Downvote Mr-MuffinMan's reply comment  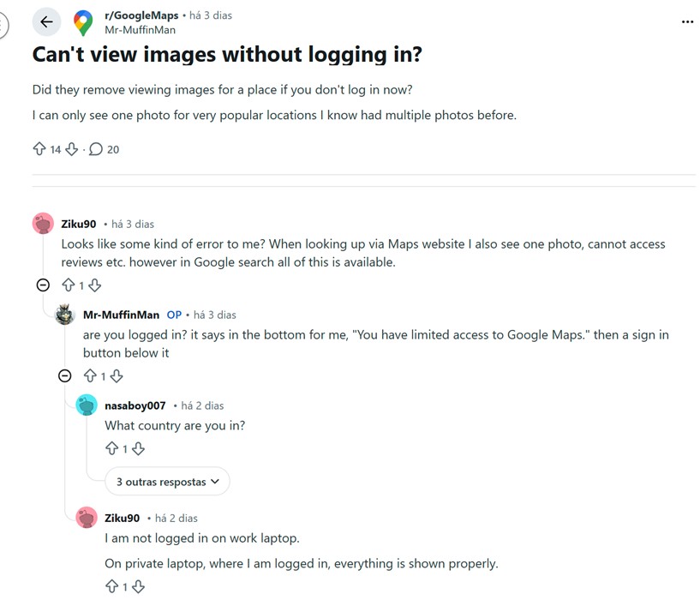coord(117,375)
